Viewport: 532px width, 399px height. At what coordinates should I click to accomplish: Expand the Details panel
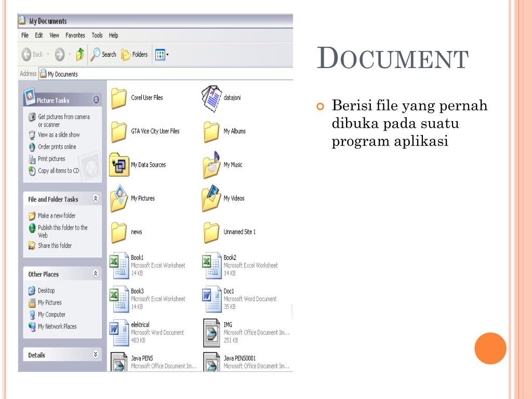pos(96,354)
